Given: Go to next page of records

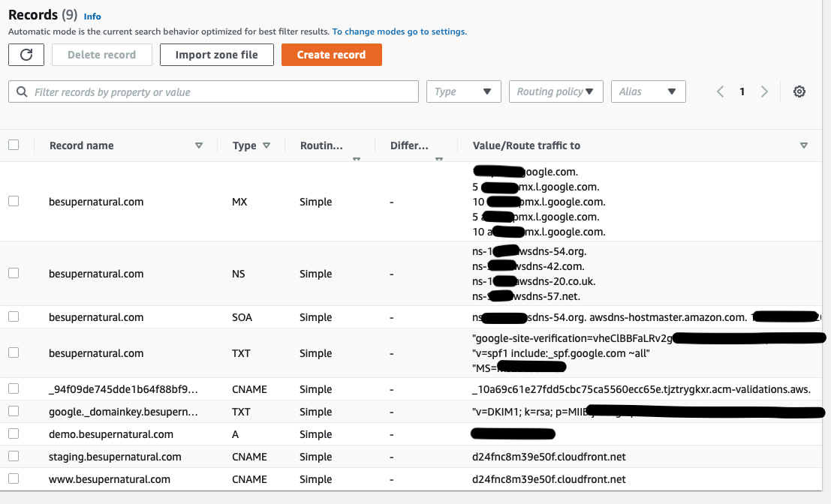Looking at the screenshot, I should pyautogui.click(x=764, y=91).
